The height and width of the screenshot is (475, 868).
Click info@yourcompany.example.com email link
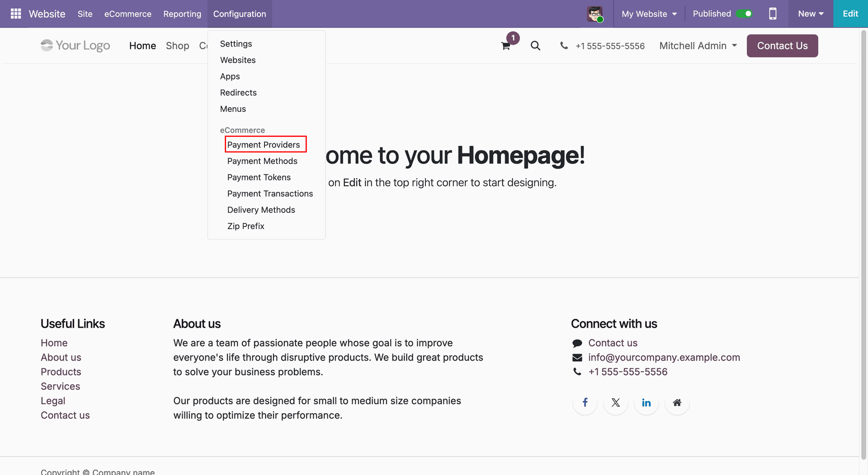coord(664,357)
